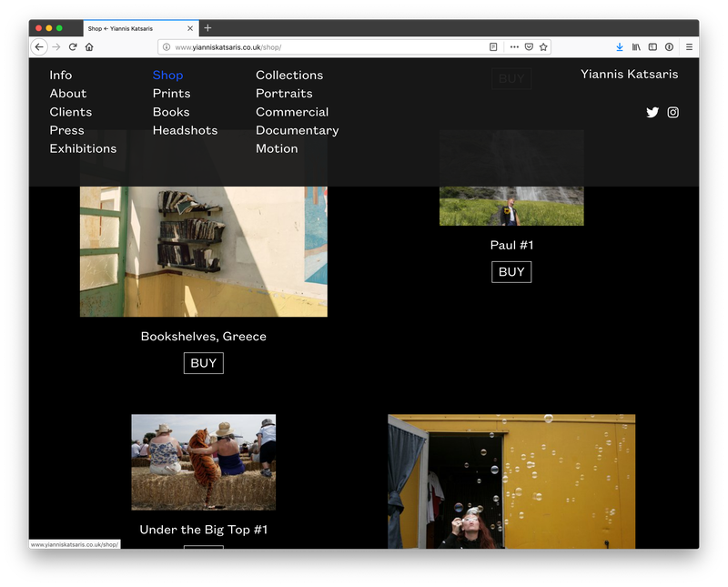Open the Headshots section
Viewport: 728px width, 587px height.
coord(186,130)
